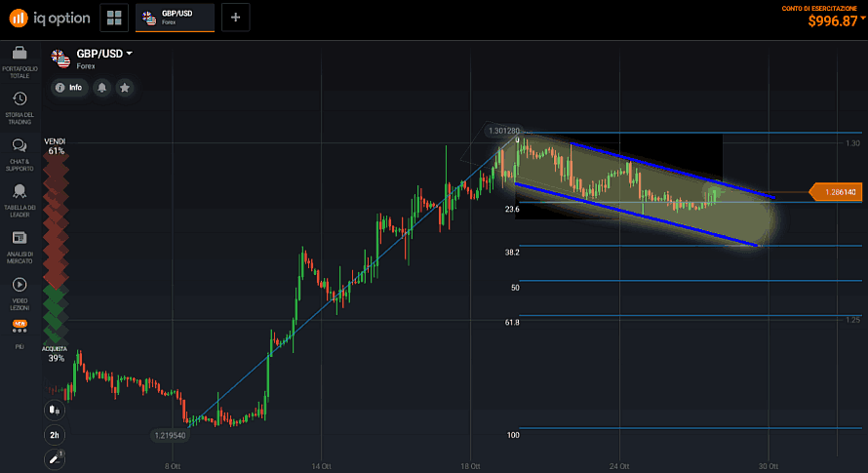Open the 2h timeframe selector

point(55,434)
